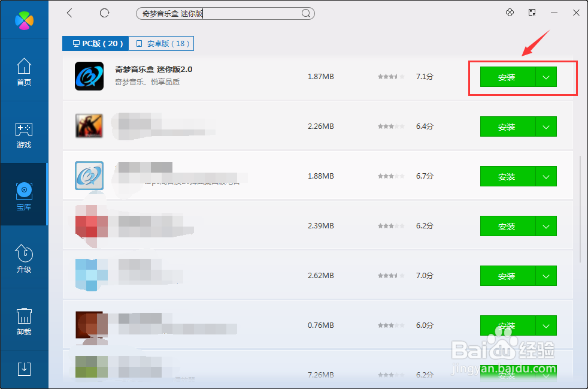588x389 pixels.
Task: Click the 1.87MB size text
Action: (x=320, y=77)
